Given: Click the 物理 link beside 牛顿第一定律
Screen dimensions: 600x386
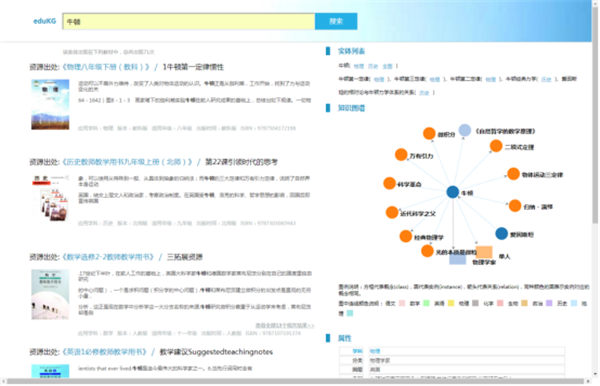Looking at the screenshot, I should click(x=379, y=79).
